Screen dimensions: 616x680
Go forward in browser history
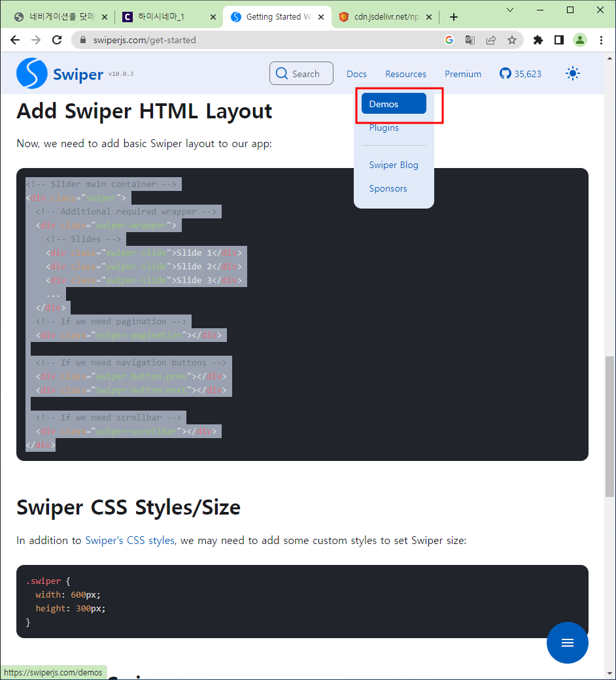point(36,40)
